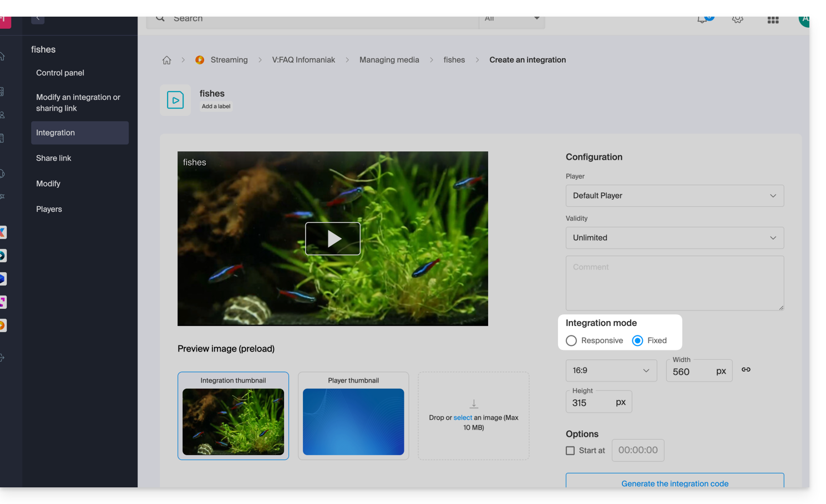Click the select link to upload image
Viewport: 826px width, 504px height.
pyautogui.click(x=463, y=418)
